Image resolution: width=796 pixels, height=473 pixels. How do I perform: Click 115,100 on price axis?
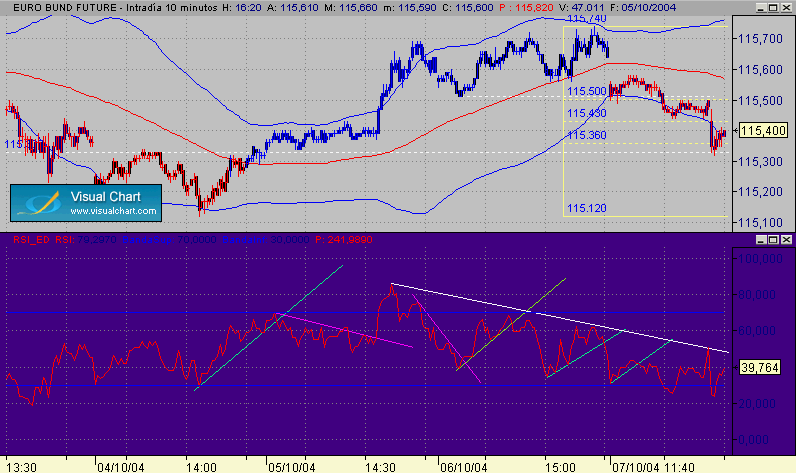point(760,222)
